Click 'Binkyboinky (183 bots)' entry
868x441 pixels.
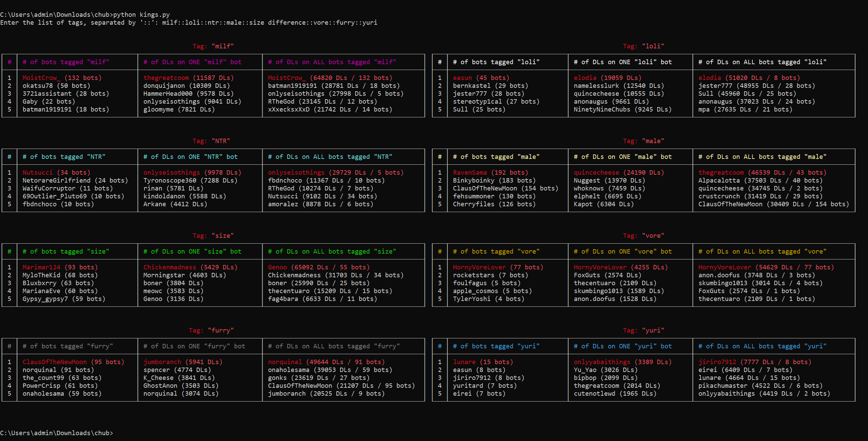click(x=494, y=180)
